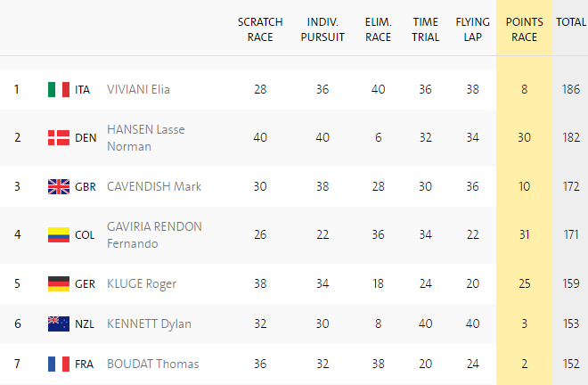The width and height of the screenshot is (588, 385).
Task: Select the Elim. Race column header
Action: [378, 29]
